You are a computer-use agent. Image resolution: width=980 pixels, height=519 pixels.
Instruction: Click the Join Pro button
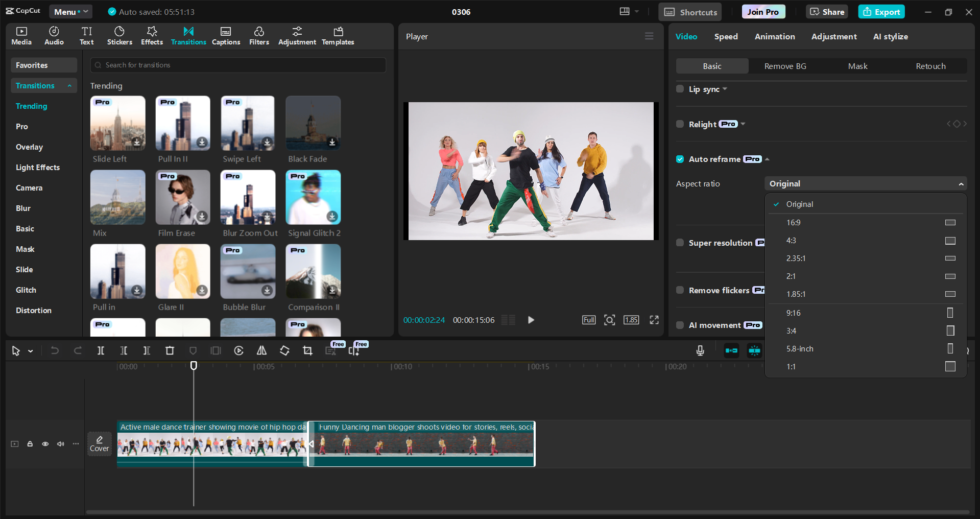coord(762,11)
